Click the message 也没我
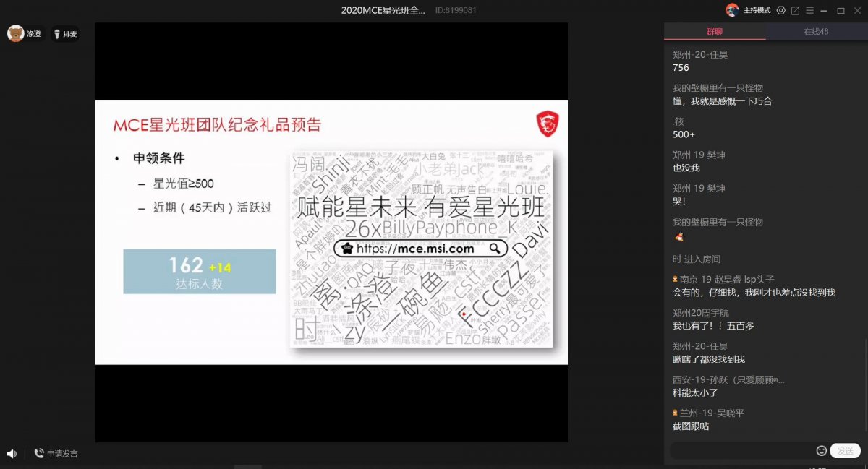This screenshot has height=469, width=868. (686, 168)
